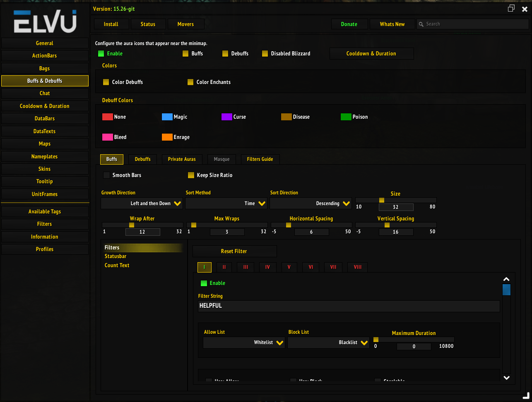Image resolution: width=532 pixels, height=402 pixels.
Task: Click the Install button
Action: [111, 24]
